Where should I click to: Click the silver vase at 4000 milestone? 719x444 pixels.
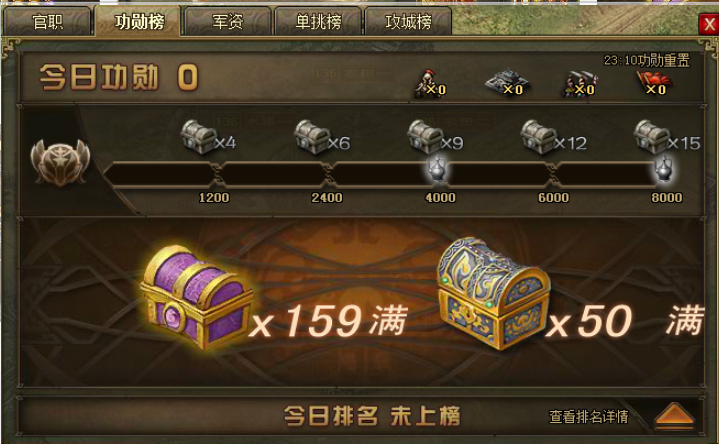pos(438,170)
